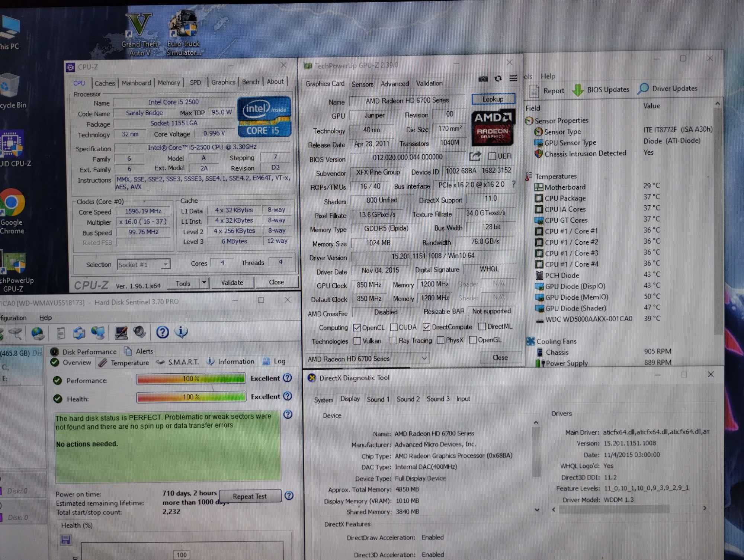The image size is (744, 560).
Task: Click the Validate button in CPU-Z
Action: tap(232, 283)
